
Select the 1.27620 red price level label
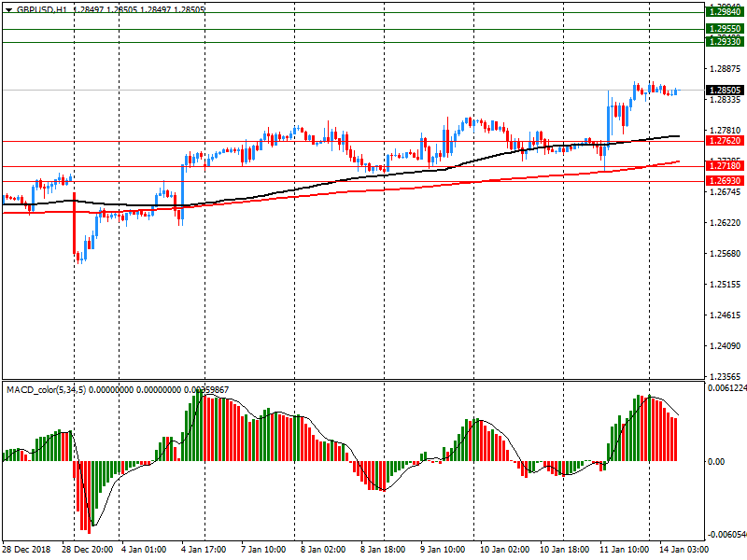[726, 141]
